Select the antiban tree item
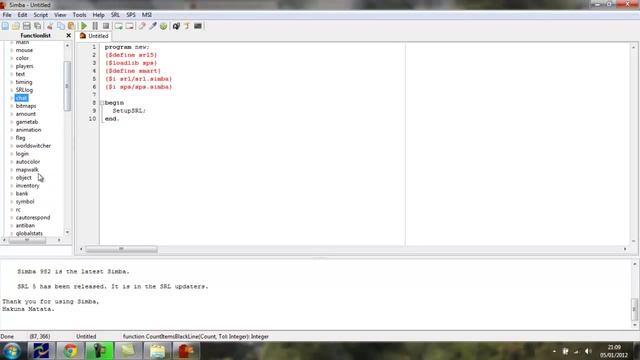Image resolution: width=640 pixels, height=360 pixels. click(x=25, y=225)
